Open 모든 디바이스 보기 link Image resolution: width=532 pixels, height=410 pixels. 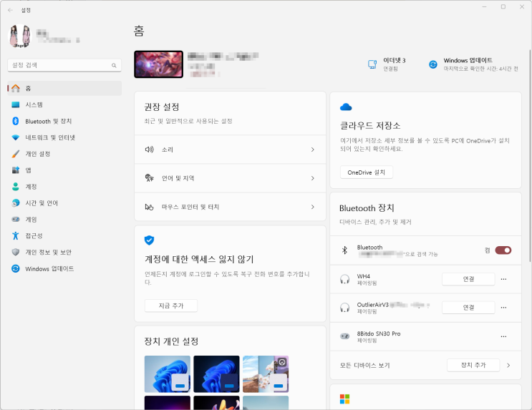364,365
